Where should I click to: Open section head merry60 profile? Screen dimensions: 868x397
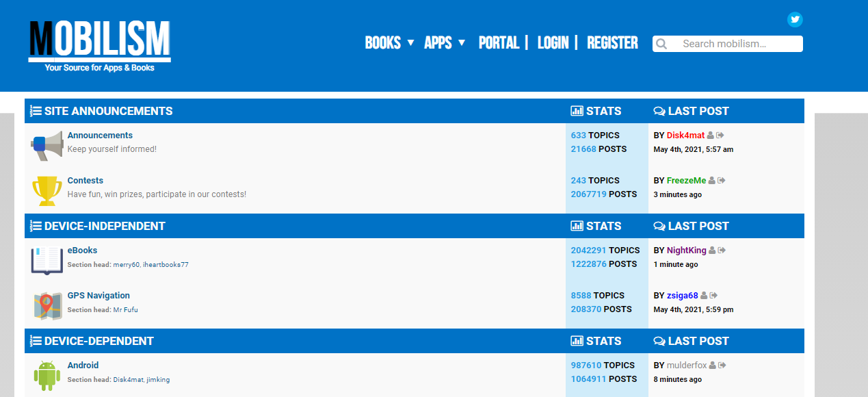(127, 265)
